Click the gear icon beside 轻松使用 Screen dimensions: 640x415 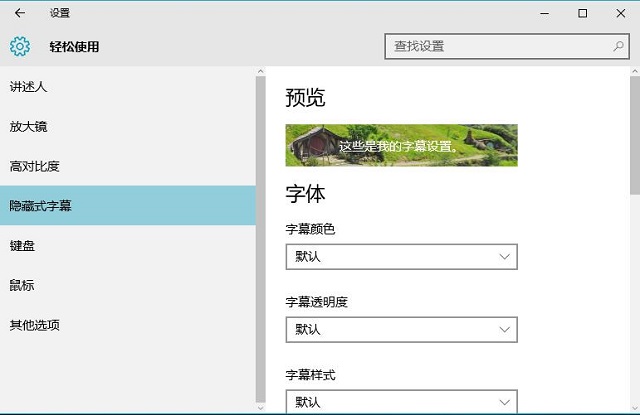pyautogui.click(x=20, y=46)
